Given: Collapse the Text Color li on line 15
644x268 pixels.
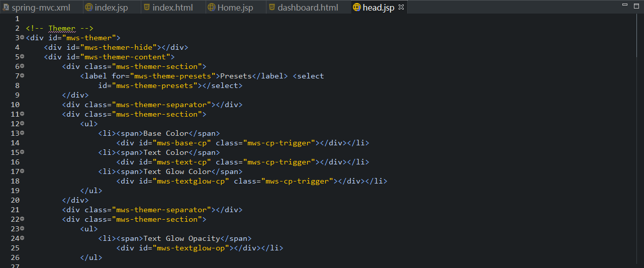Looking at the screenshot, I should 22,152.
